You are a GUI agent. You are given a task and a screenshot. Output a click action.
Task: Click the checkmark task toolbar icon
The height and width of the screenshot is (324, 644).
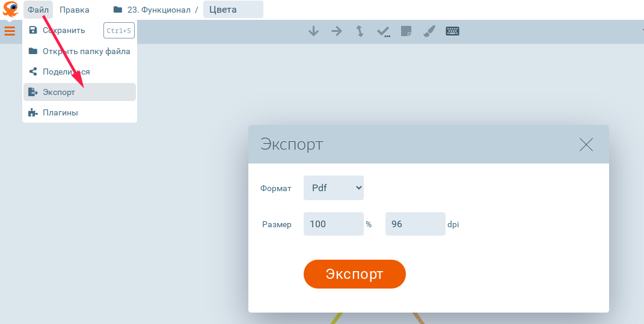click(x=383, y=32)
